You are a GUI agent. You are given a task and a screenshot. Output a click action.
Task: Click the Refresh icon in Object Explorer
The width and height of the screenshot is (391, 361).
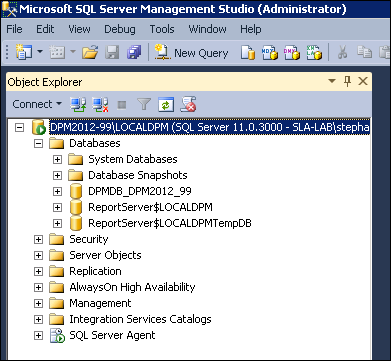point(166,104)
